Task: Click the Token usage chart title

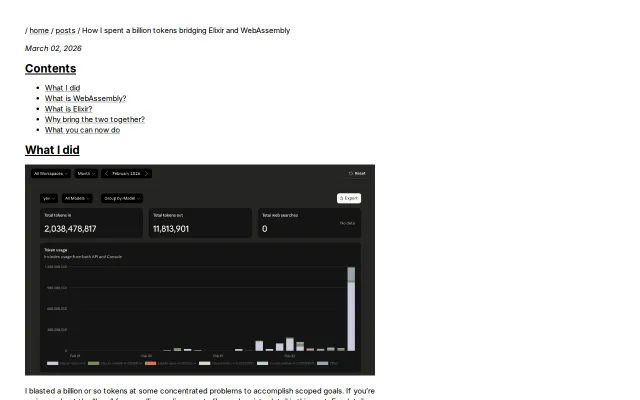Action: point(56,250)
